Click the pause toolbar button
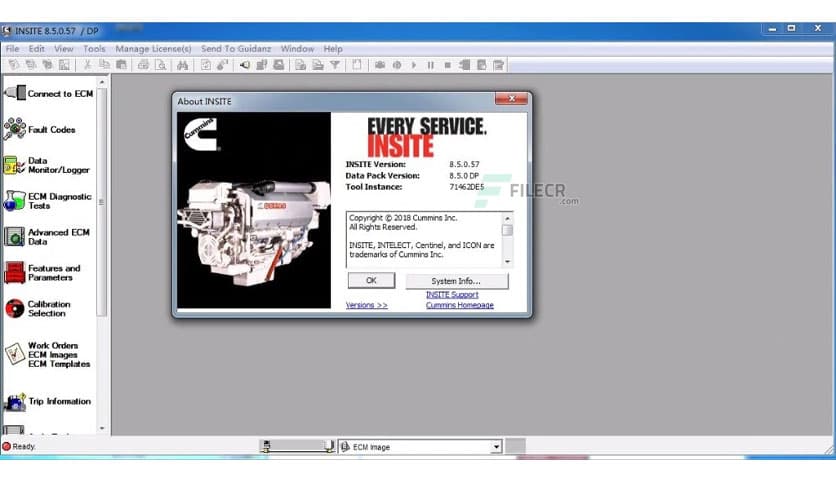The width and height of the screenshot is (836, 484). [x=430, y=65]
